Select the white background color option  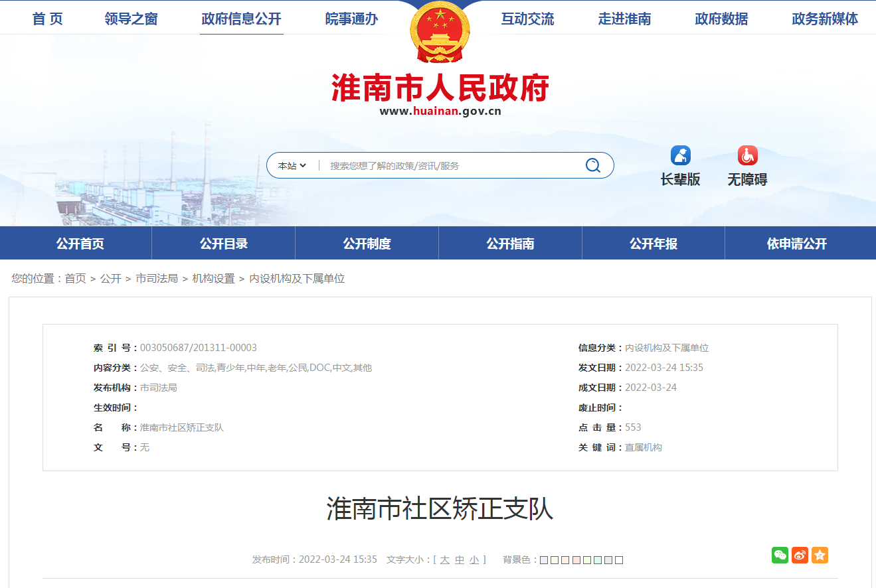click(x=618, y=559)
